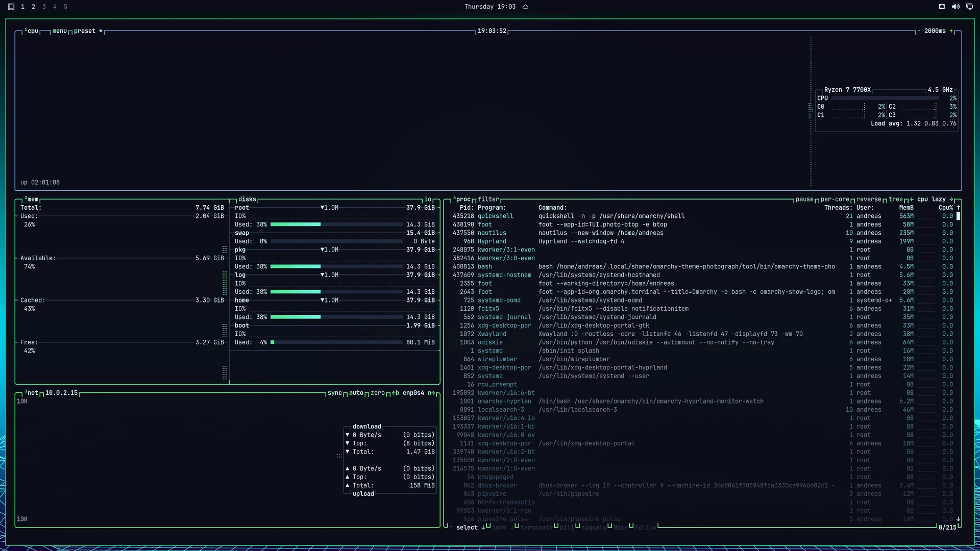Image resolution: width=980 pixels, height=551 pixels.
Task: Click the up arrow beside select in proc
Action: click(x=451, y=528)
